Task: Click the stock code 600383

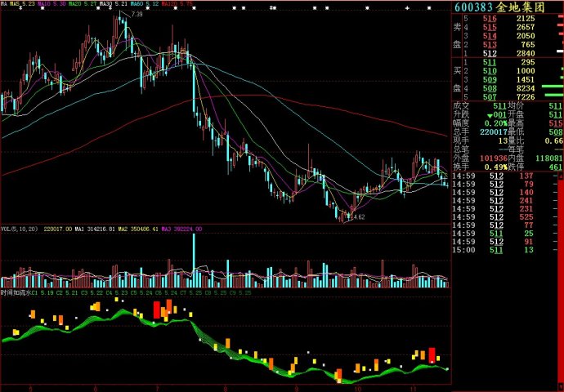Action: click(473, 7)
